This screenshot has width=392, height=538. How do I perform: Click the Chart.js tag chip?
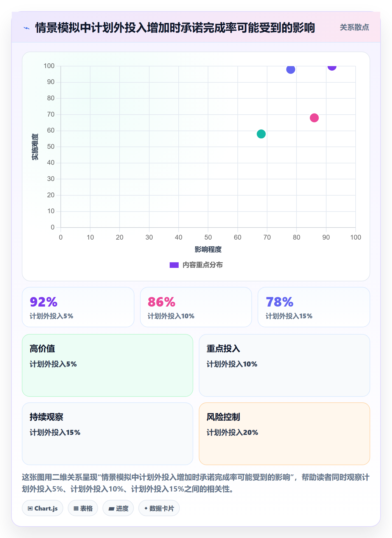43,508
